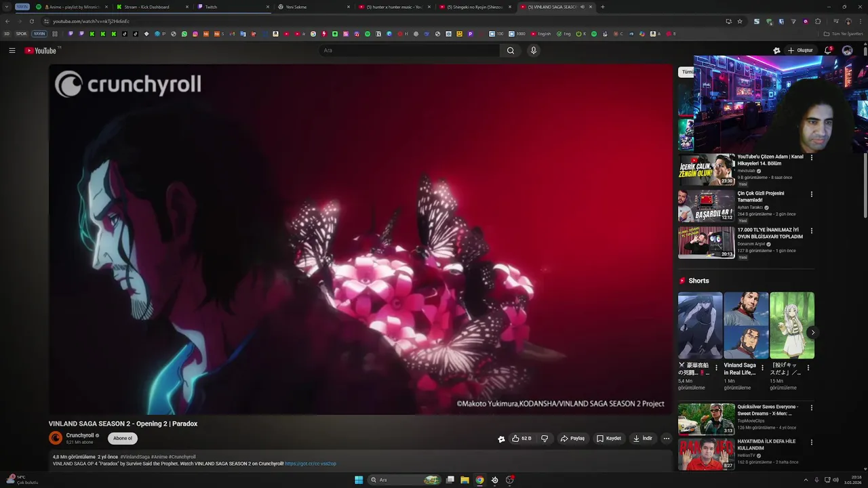Image resolution: width=868 pixels, height=488 pixels.
Task: Click the Windows taskbar Ara search box
Action: [403, 480]
